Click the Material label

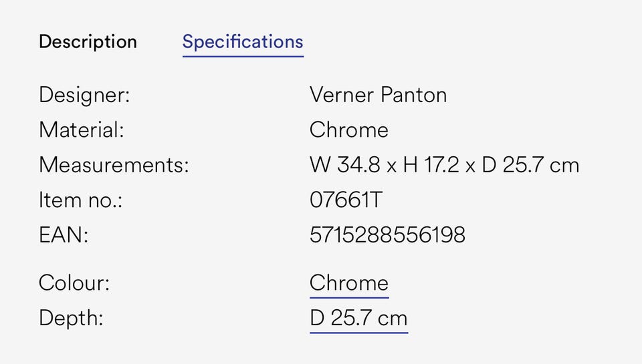click(82, 130)
